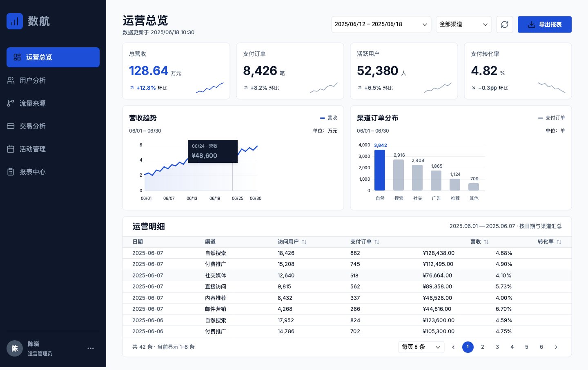Screen dimensions: 588x370
Task: Select page 4 in pagination
Action: click(512, 347)
